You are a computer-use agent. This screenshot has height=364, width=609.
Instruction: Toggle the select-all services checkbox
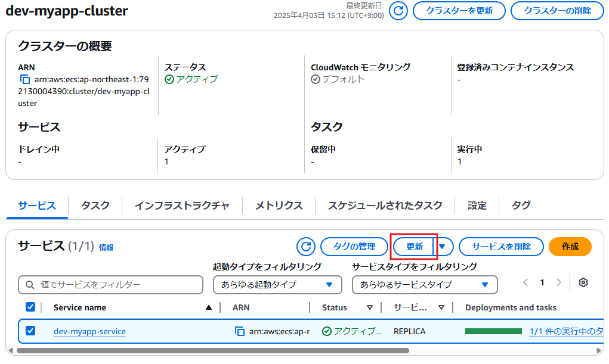pyautogui.click(x=30, y=307)
